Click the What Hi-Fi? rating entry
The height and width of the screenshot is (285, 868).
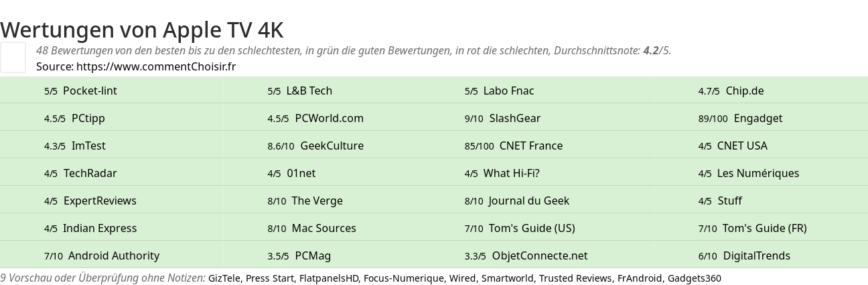(x=502, y=173)
